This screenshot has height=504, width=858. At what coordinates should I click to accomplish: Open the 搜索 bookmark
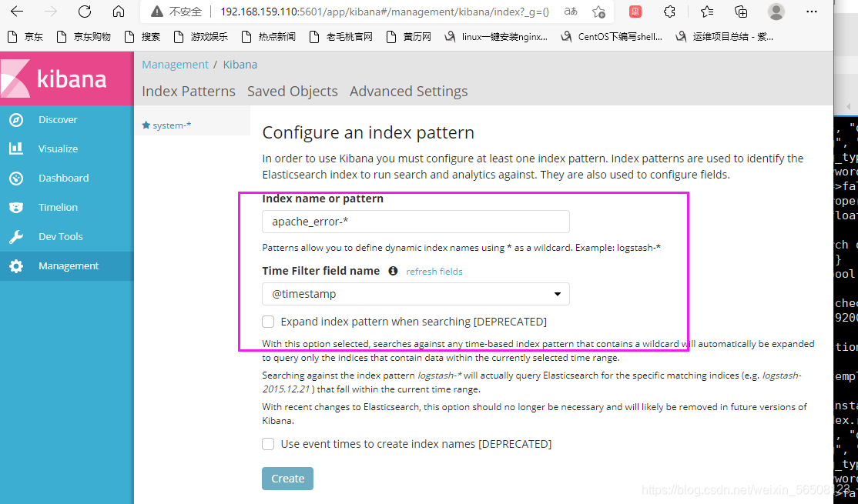pos(142,37)
